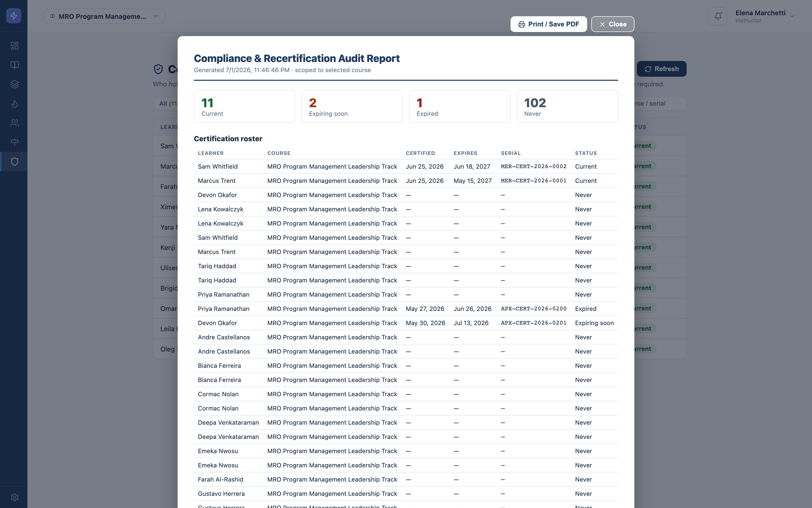Click the May 15, 2027 expiry date
The height and width of the screenshot is (508, 812).
tap(472, 181)
